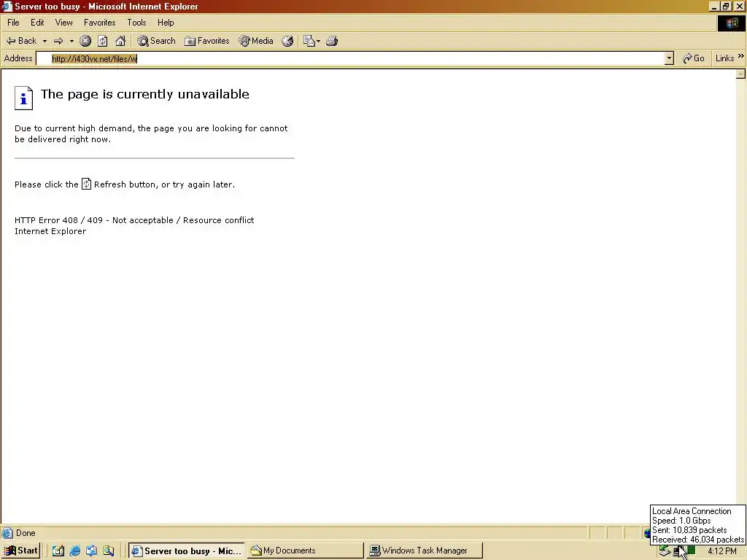Open the Favorites pane from the toolbar
The width and height of the screenshot is (747, 560).
pyautogui.click(x=206, y=41)
